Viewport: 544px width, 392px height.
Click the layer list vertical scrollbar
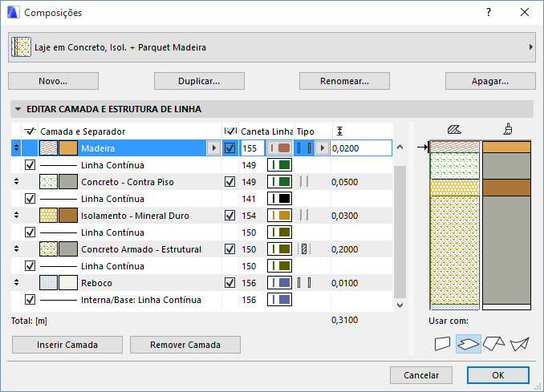pyautogui.click(x=400, y=232)
